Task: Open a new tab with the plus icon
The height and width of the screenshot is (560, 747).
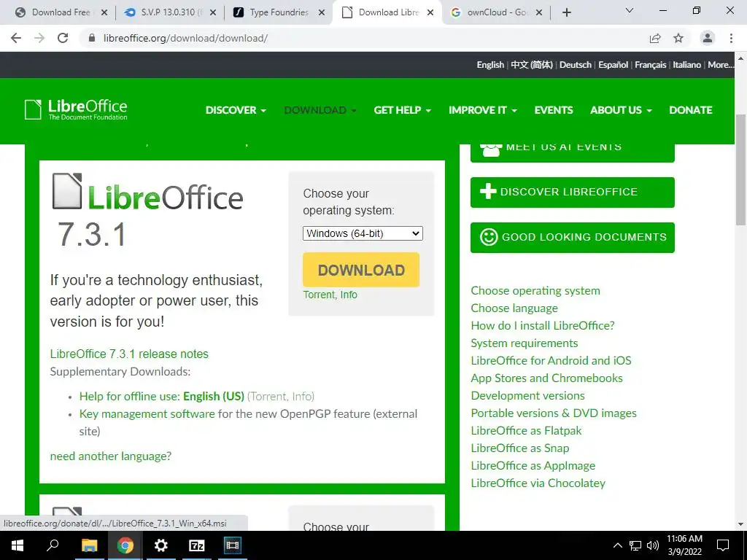Action: (x=566, y=12)
